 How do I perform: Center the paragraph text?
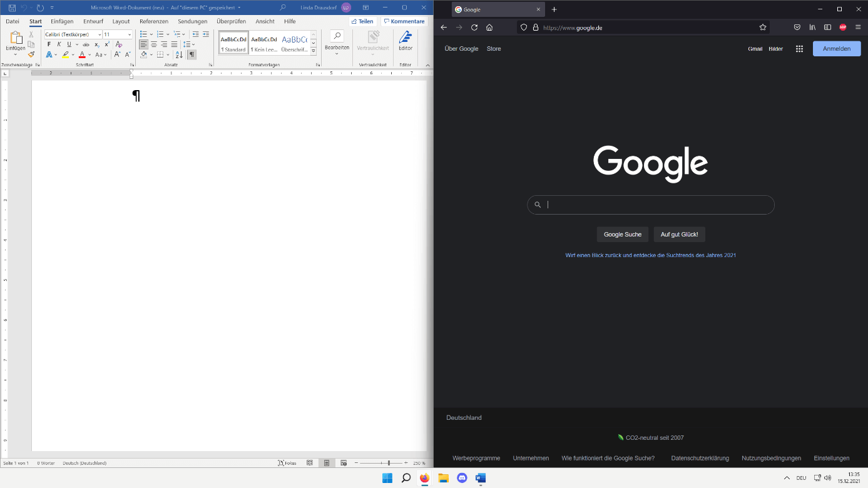pyautogui.click(x=154, y=44)
